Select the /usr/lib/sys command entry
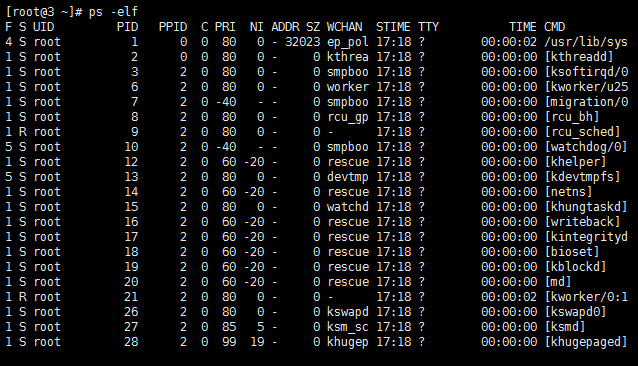 click(x=586, y=42)
